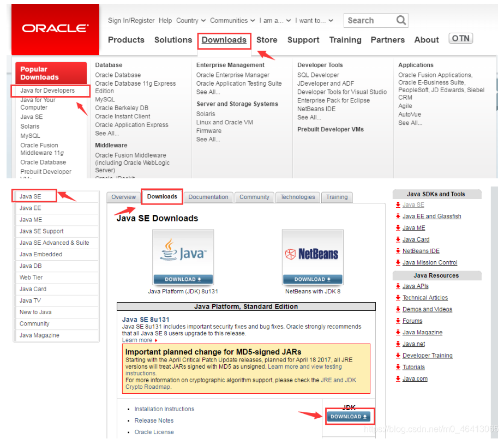The image size is (504, 439).
Task: Click the red arrow icon beside Forums
Action: coord(398,321)
